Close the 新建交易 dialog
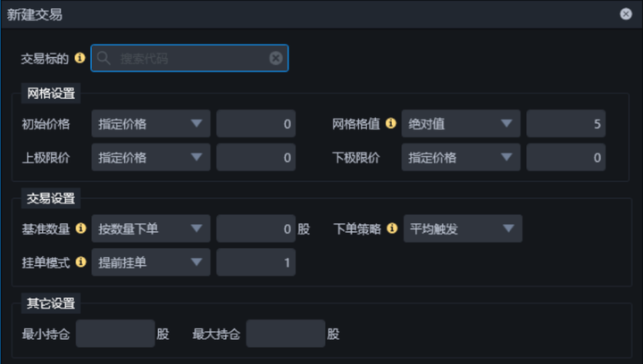The height and width of the screenshot is (364, 643). (626, 14)
